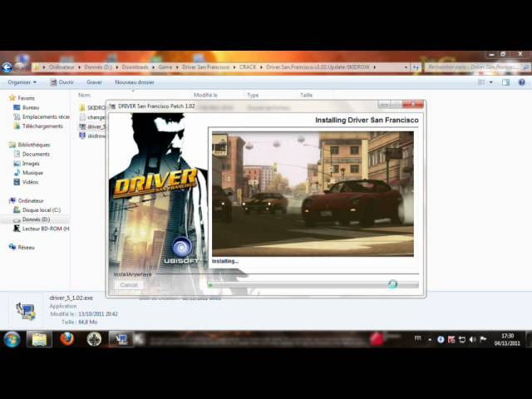
Task: Change view with the views icon
Action: pyautogui.click(x=481, y=82)
